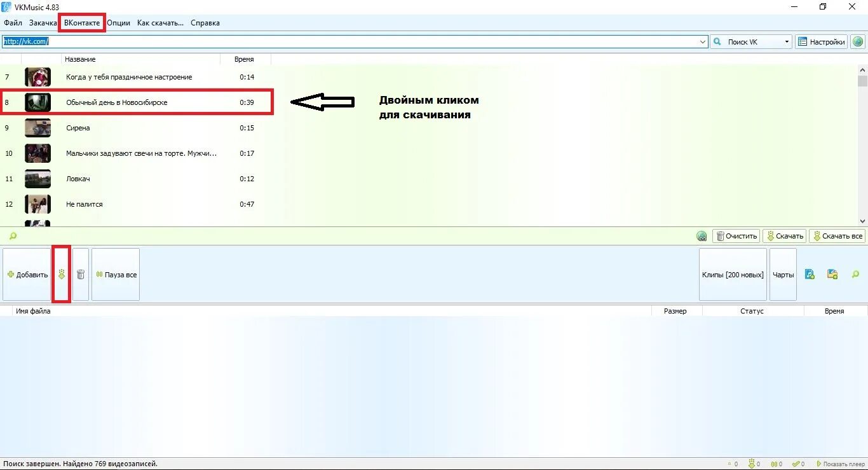This screenshot has width=868, height=470.
Task: Select 'Когда у тебя праздничное настроение' row
Action: pos(136,77)
